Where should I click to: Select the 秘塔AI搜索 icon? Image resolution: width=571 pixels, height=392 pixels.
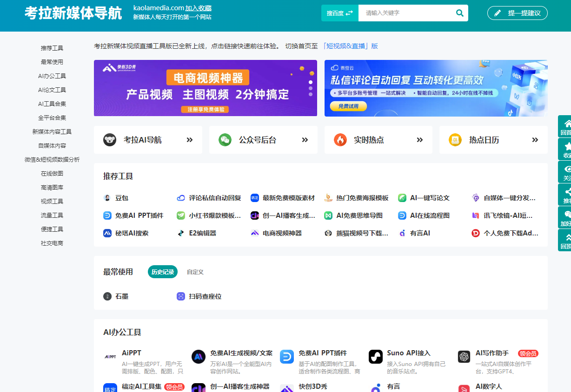[107, 233]
